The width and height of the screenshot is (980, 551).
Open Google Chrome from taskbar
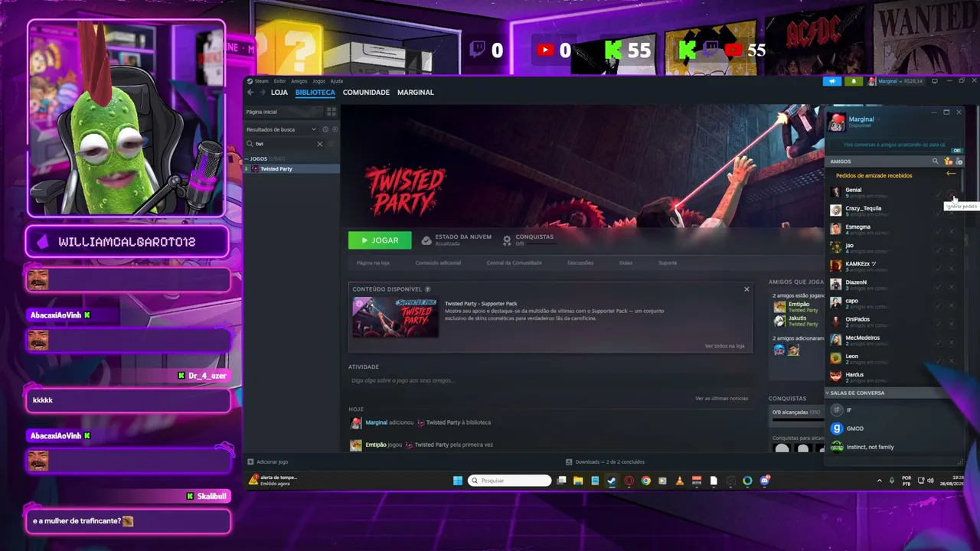646,481
